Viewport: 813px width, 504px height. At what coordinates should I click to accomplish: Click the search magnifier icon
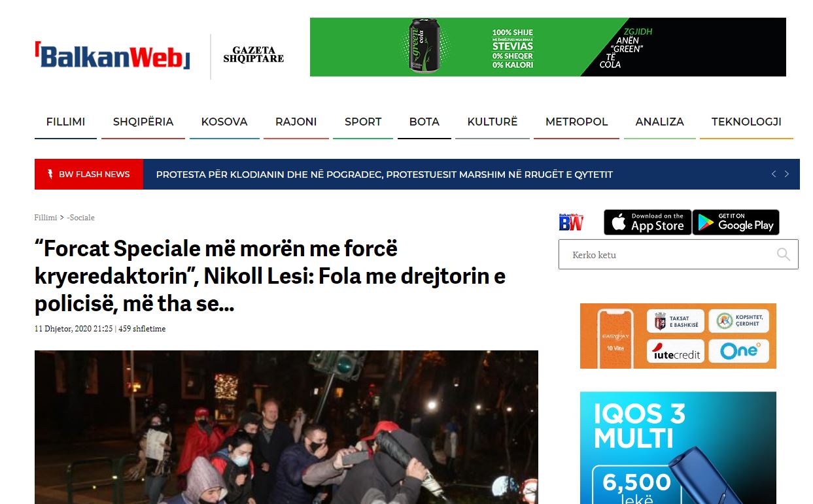pyautogui.click(x=783, y=255)
